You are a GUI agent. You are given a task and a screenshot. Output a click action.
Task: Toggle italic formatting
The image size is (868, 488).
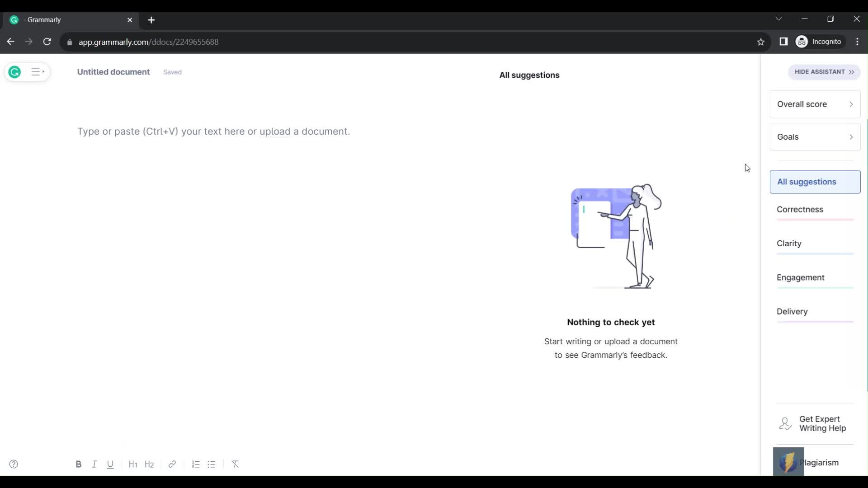pyautogui.click(x=94, y=464)
